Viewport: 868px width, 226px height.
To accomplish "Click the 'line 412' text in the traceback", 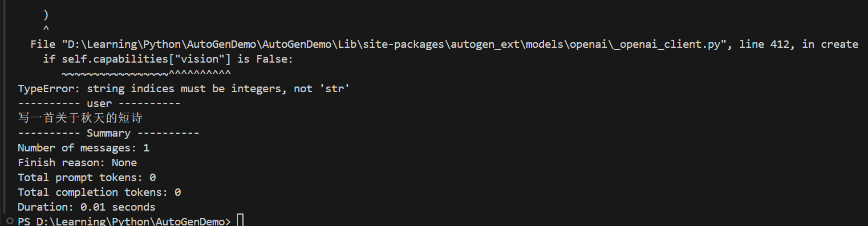I will point(764,44).
